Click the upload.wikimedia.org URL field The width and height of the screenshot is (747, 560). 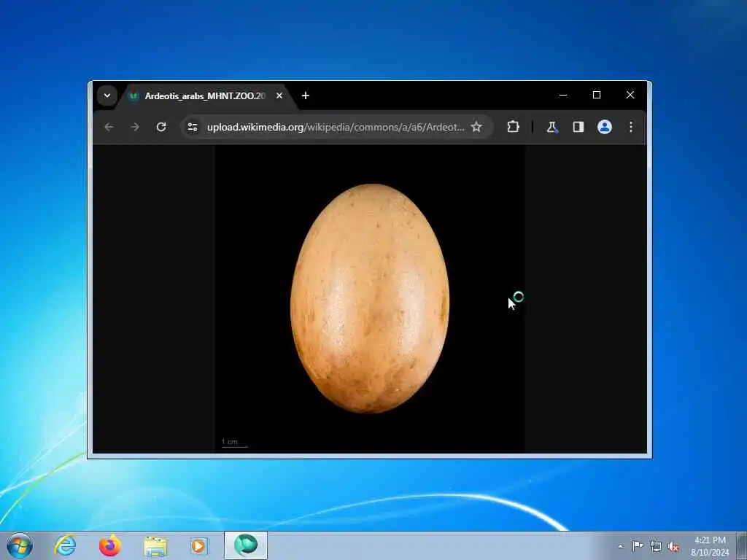pyautogui.click(x=336, y=127)
